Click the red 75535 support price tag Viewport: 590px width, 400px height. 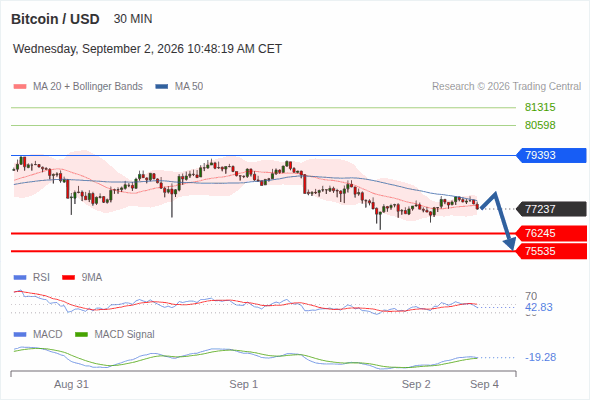click(x=551, y=251)
